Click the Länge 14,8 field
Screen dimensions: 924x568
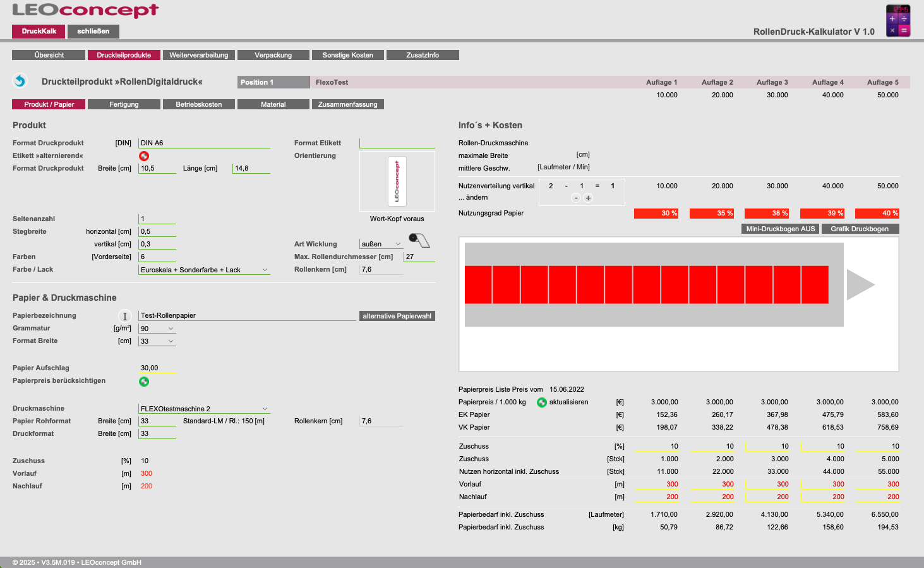click(251, 168)
